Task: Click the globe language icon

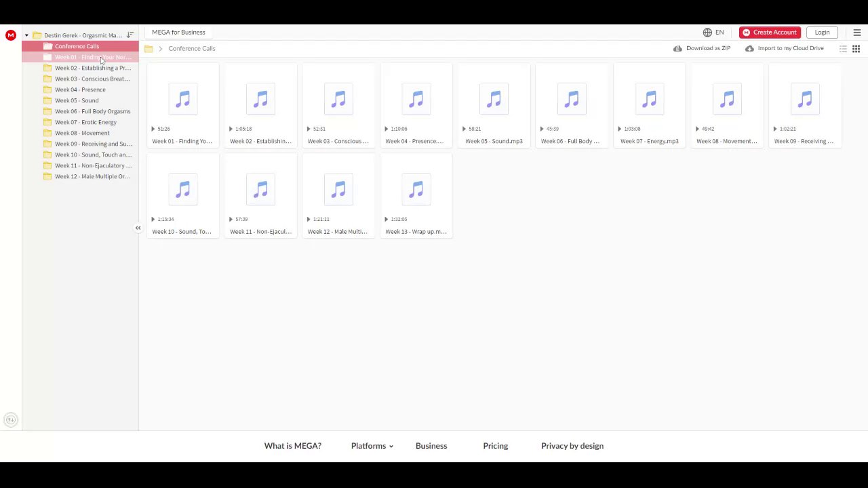Action: click(707, 33)
